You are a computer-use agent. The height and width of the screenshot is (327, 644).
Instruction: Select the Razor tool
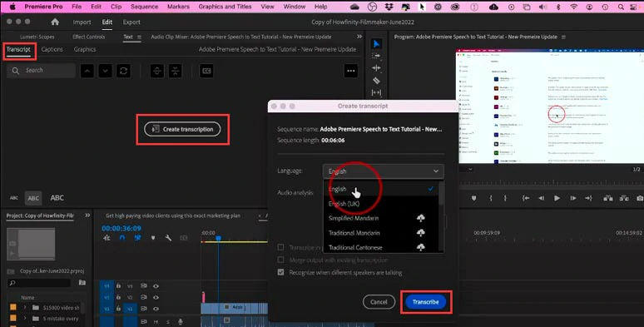376,81
